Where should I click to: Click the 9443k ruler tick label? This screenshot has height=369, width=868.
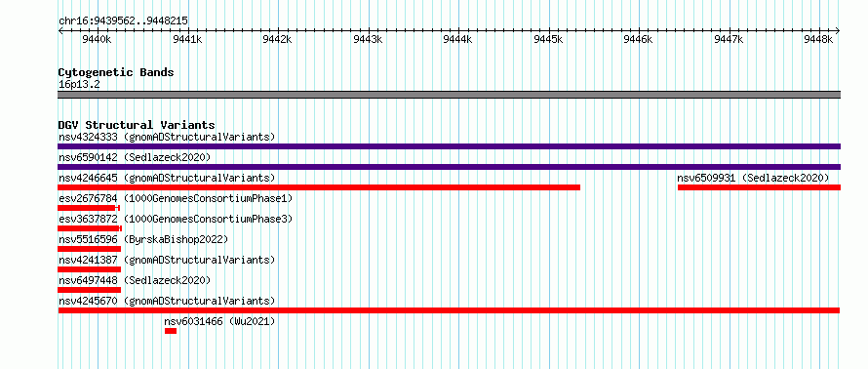point(368,40)
